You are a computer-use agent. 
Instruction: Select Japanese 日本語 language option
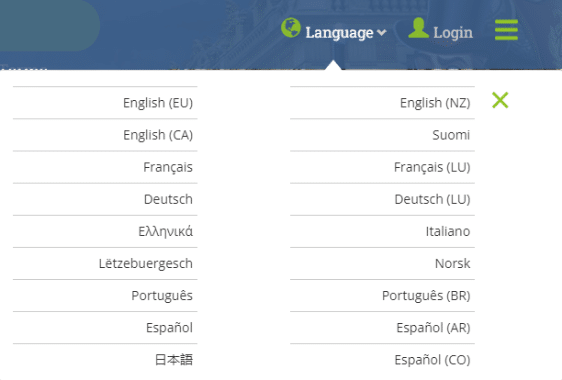[105, 360]
